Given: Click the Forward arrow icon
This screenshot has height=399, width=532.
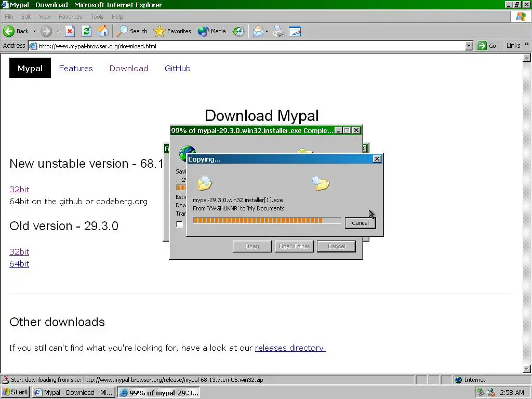Looking at the screenshot, I should pyautogui.click(x=46, y=31).
